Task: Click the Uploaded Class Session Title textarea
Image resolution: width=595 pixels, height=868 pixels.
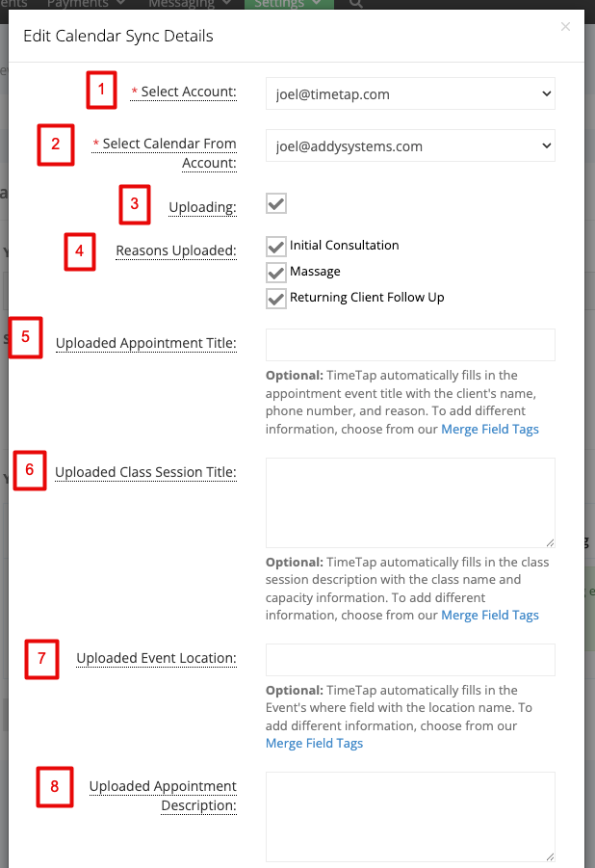Action: 410,503
